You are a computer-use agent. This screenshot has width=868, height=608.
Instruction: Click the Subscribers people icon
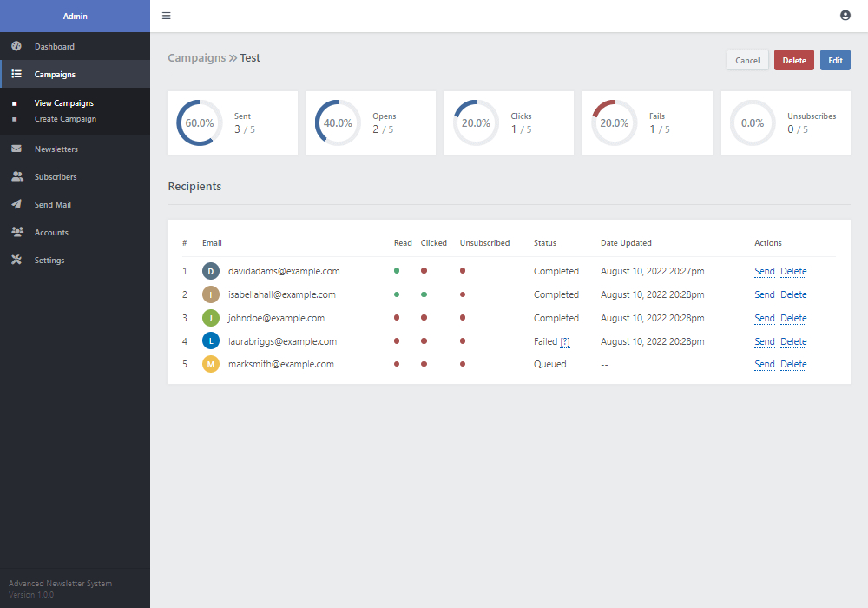pos(17,176)
